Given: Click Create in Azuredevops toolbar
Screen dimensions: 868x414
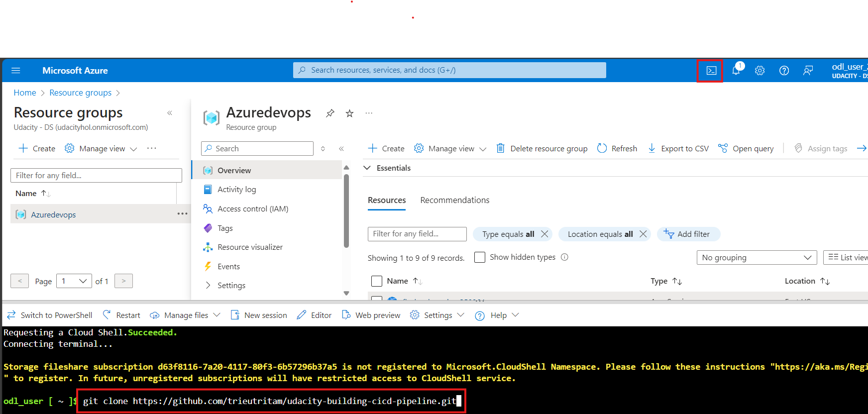Looking at the screenshot, I should coord(386,148).
